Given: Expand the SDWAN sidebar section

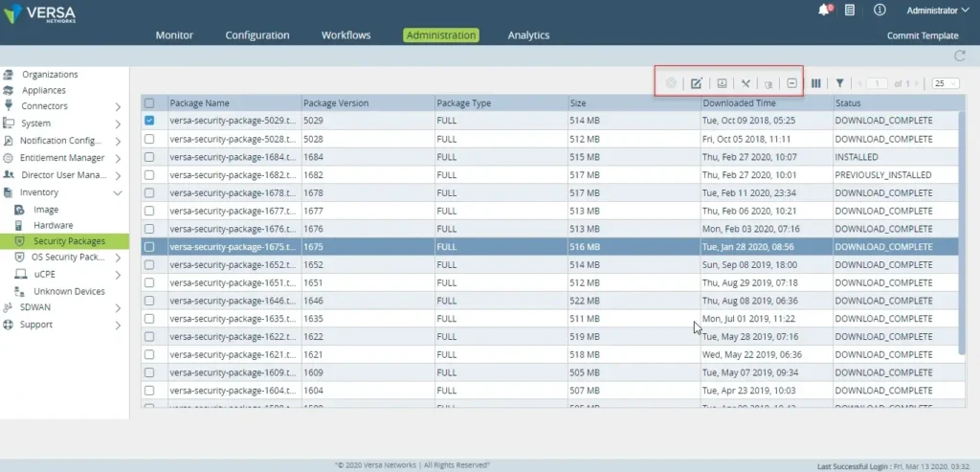Looking at the screenshot, I should [x=117, y=307].
